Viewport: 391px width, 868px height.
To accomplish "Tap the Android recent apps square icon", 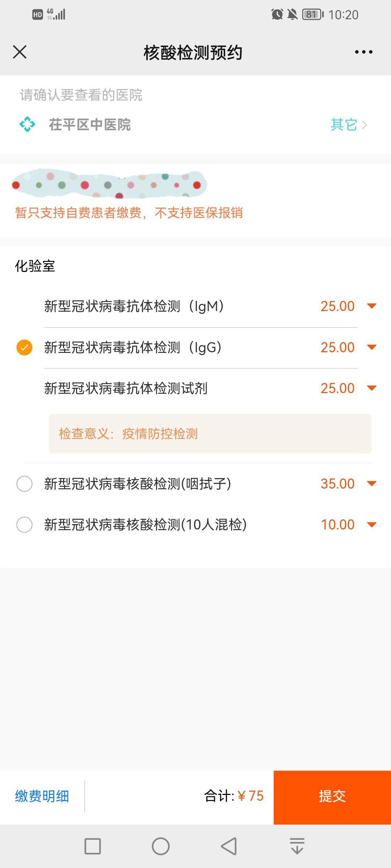I will 93,846.
